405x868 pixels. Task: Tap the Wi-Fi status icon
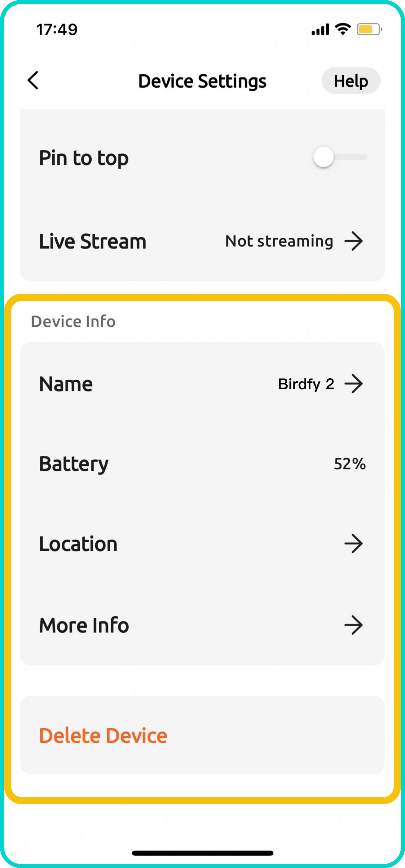[x=343, y=29]
